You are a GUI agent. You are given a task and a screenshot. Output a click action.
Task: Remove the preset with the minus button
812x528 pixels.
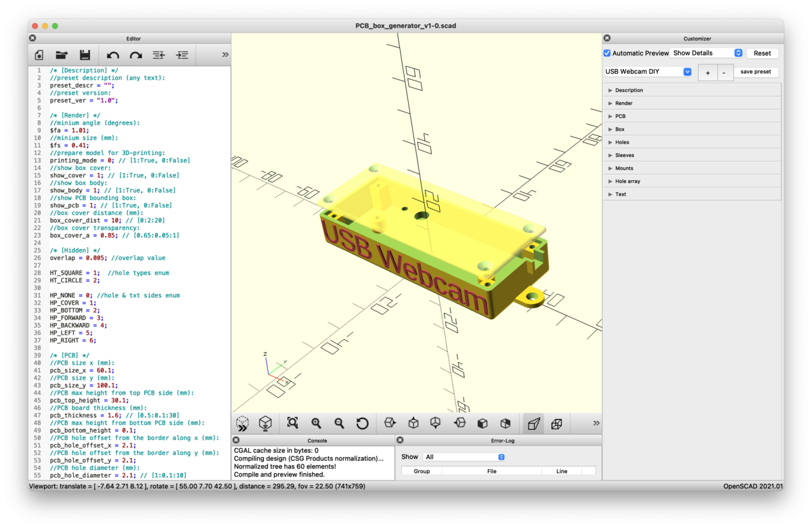[724, 72]
